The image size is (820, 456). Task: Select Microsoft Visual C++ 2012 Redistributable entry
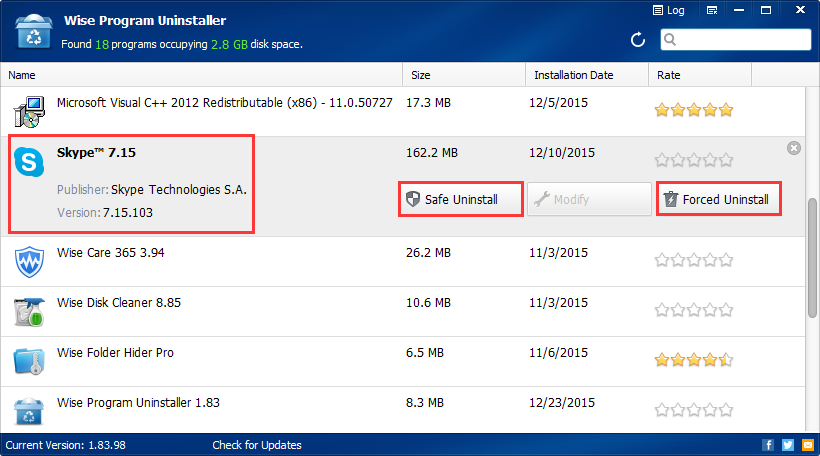[x=224, y=102]
